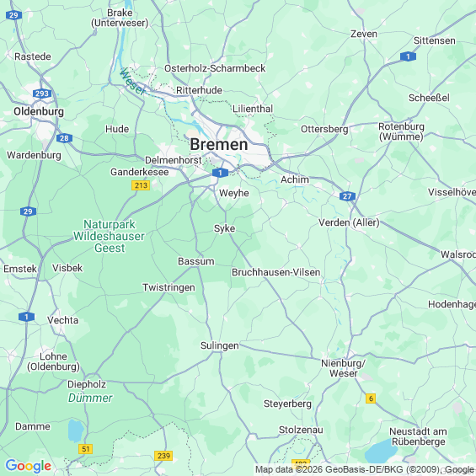Click the A293 highway shield near Oldenburg

pyautogui.click(x=42, y=94)
